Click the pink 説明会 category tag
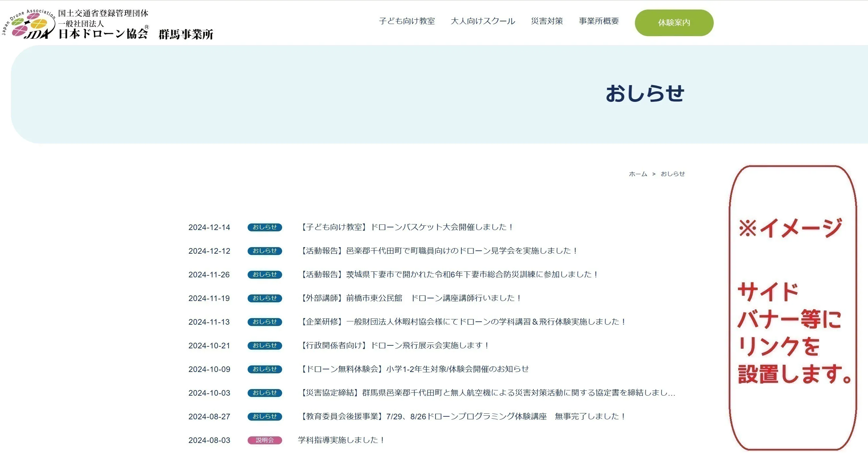 pos(264,440)
